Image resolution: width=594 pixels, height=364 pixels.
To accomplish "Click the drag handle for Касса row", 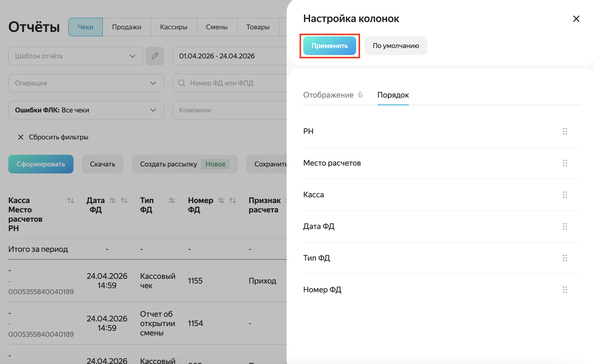I will point(565,195).
